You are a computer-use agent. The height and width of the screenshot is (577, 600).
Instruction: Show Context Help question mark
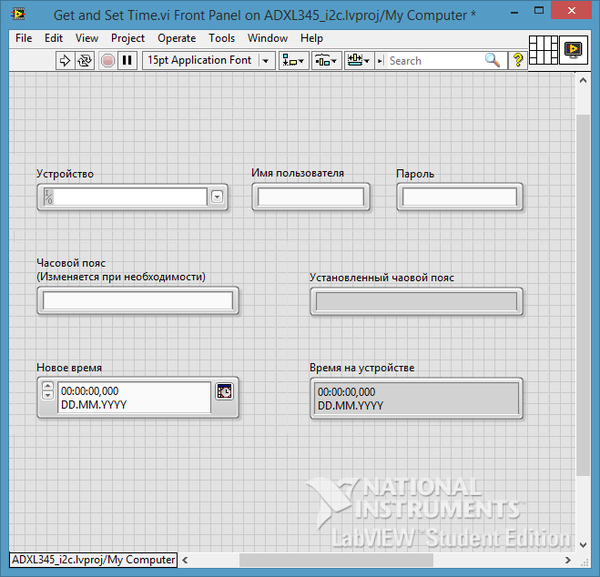coord(518,60)
